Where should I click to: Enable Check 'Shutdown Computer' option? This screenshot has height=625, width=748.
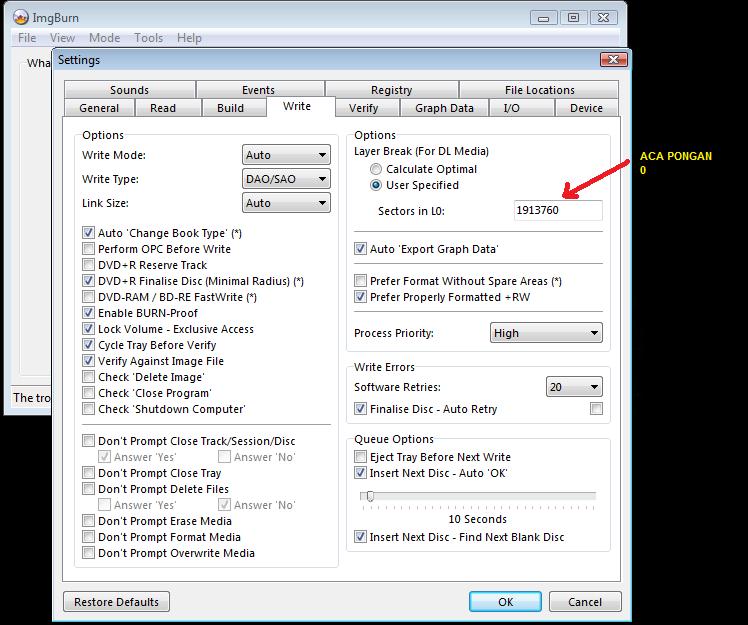(88, 408)
